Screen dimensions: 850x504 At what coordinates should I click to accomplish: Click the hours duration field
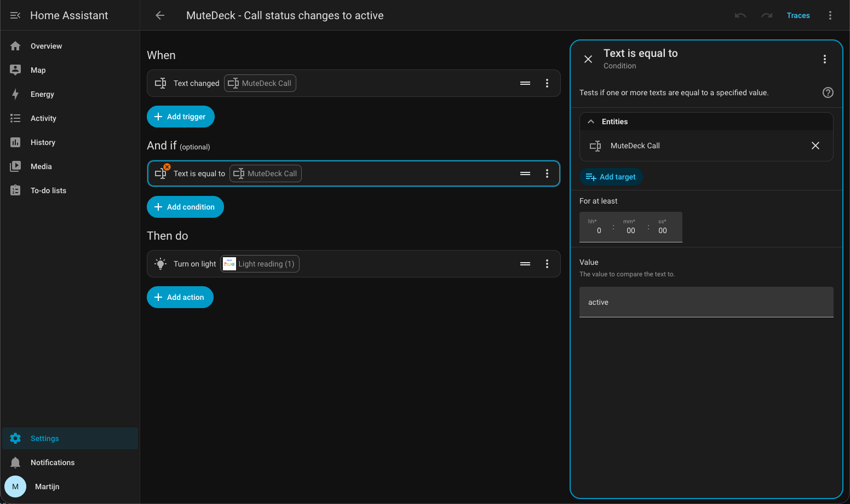(x=597, y=227)
